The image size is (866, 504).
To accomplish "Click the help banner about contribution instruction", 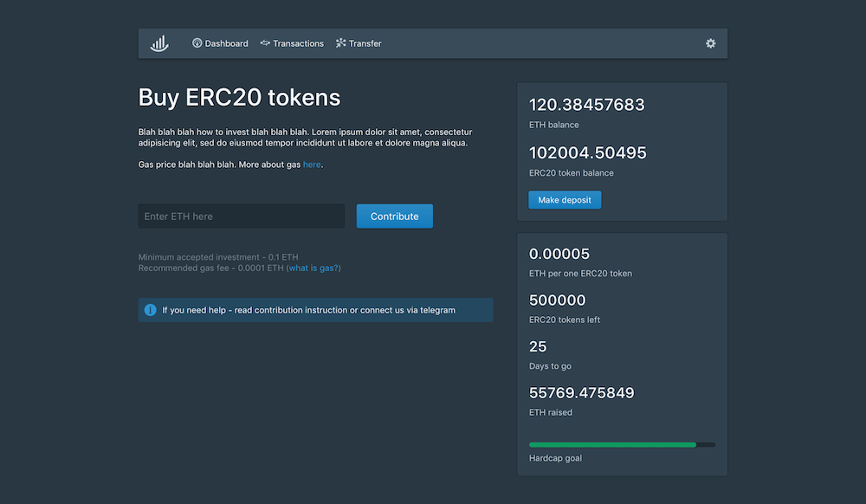I will [x=315, y=310].
